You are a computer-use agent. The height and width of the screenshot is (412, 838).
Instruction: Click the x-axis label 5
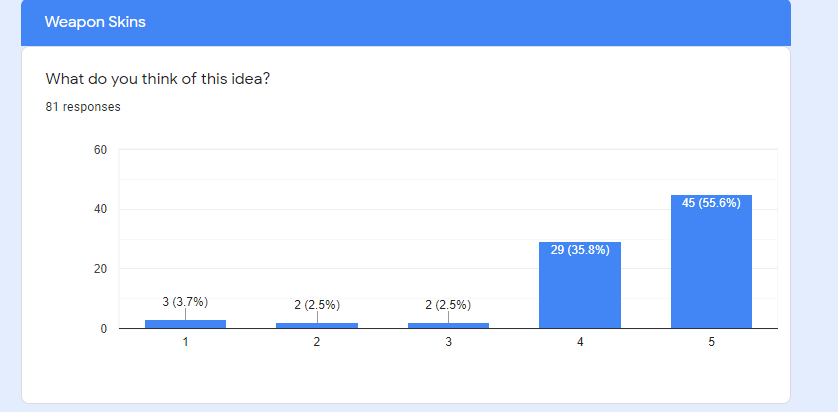(x=711, y=342)
